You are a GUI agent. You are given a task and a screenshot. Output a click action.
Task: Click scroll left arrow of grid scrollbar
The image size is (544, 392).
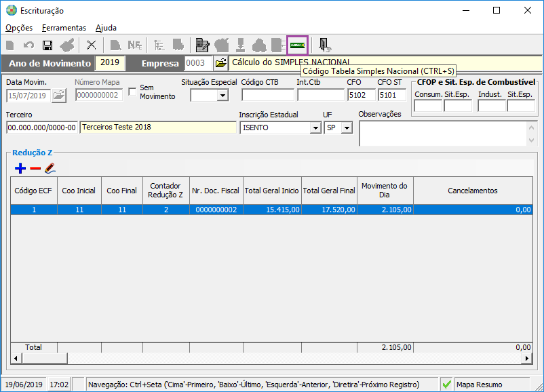click(x=16, y=358)
